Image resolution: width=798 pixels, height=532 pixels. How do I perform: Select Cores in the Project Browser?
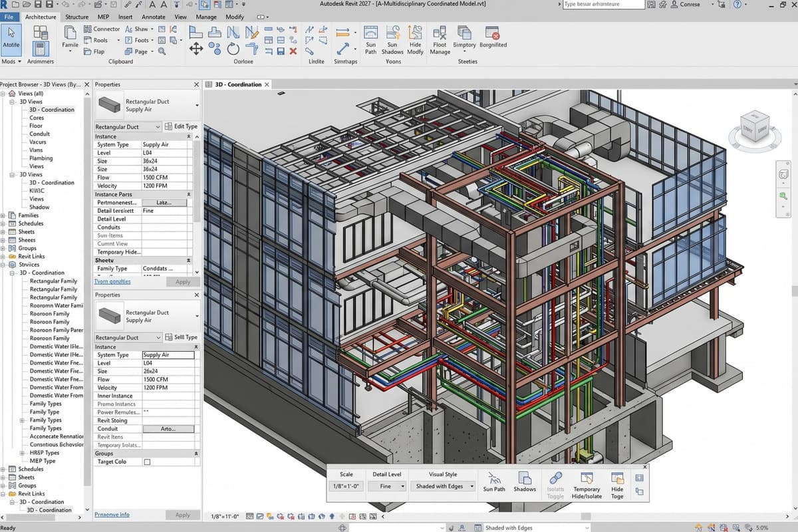pyautogui.click(x=37, y=118)
